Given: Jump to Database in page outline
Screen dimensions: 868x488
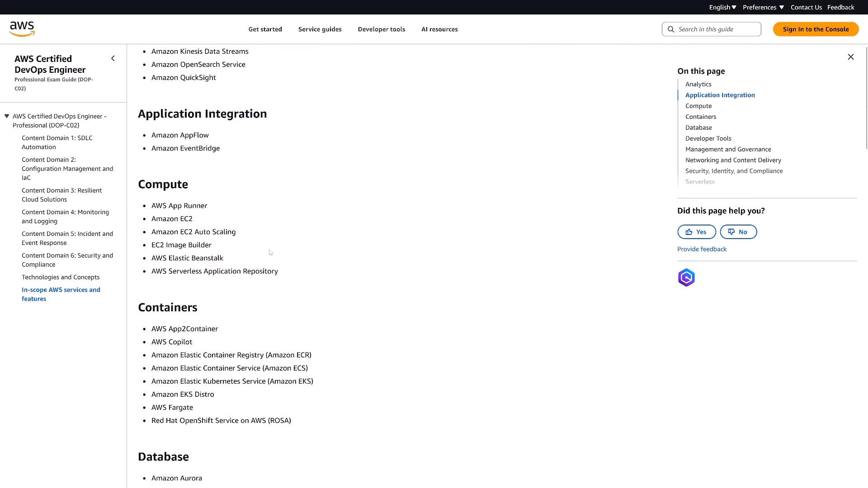Looking at the screenshot, I should pos(698,127).
